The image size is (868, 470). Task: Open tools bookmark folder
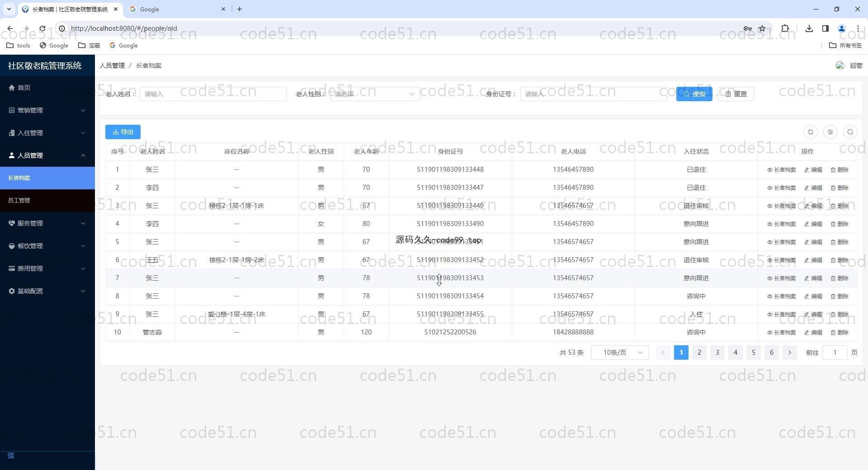point(18,45)
